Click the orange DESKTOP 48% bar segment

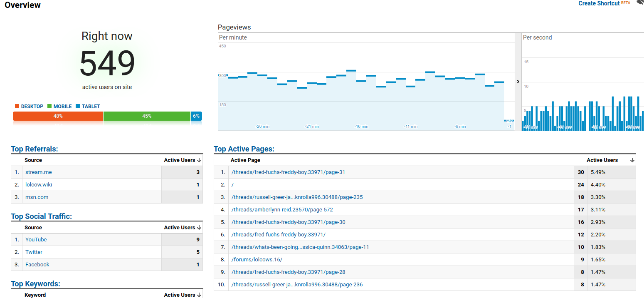coord(58,116)
